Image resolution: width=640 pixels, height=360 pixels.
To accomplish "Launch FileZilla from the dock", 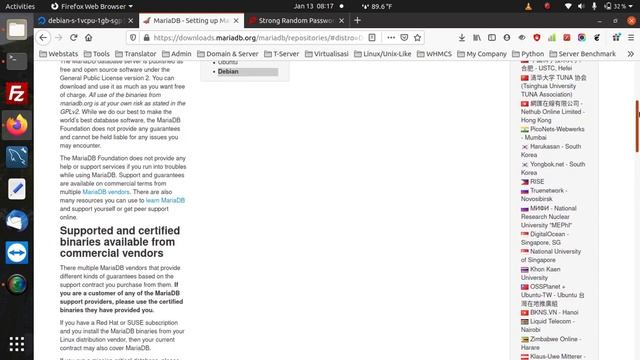I will point(17,93).
